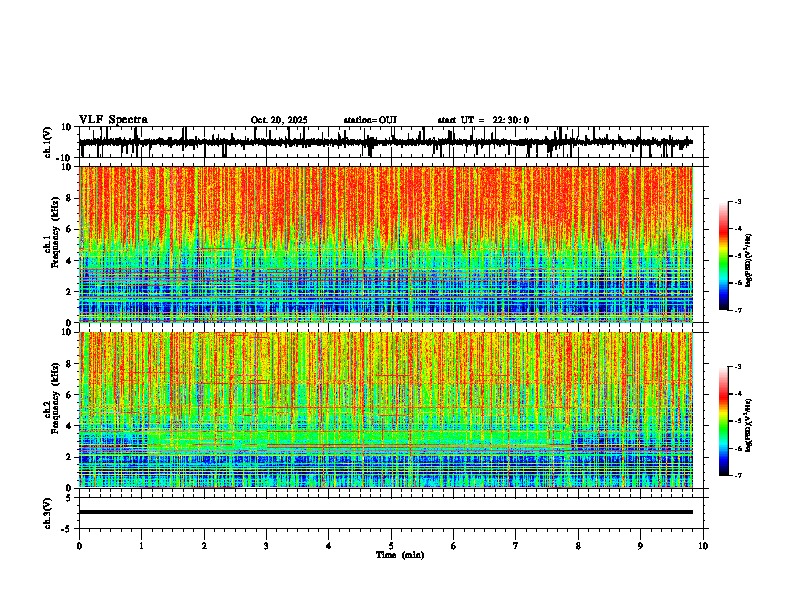Click time axis tick label '0'
792x612 pixels.
point(79,546)
